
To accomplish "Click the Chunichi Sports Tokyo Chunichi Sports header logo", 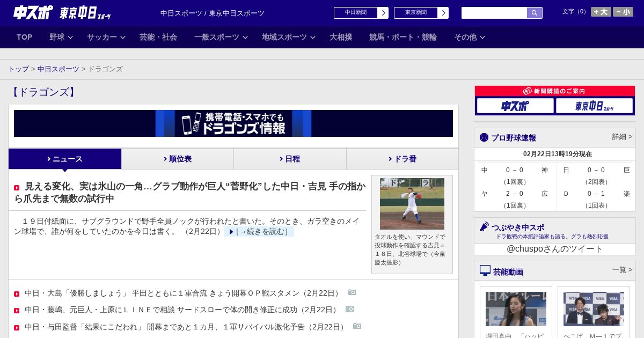I will pyautogui.click(x=62, y=12).
